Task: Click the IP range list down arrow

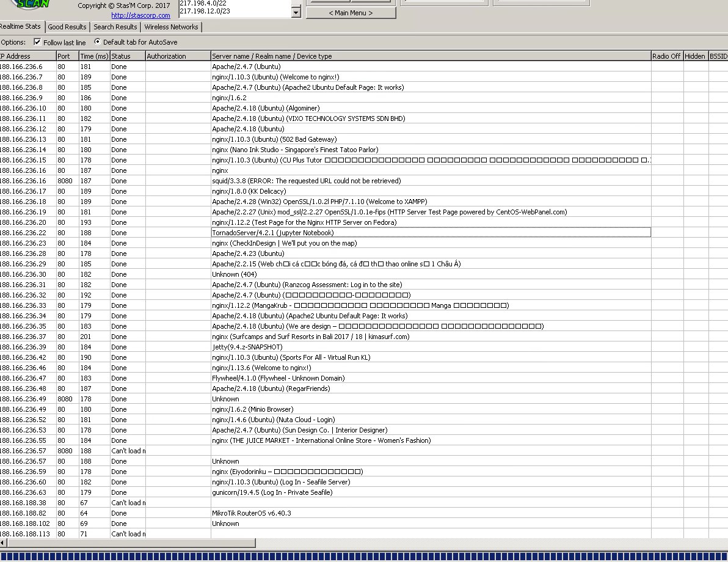Action: tap(296, 12)
